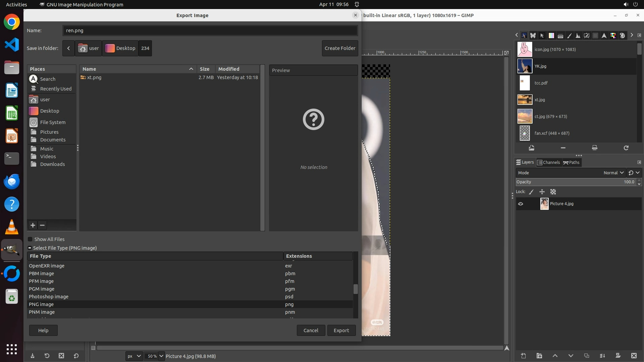This screenshot has height=362, width=644.
Task: Click the lock position and size icon
Action: pos(542,192)
